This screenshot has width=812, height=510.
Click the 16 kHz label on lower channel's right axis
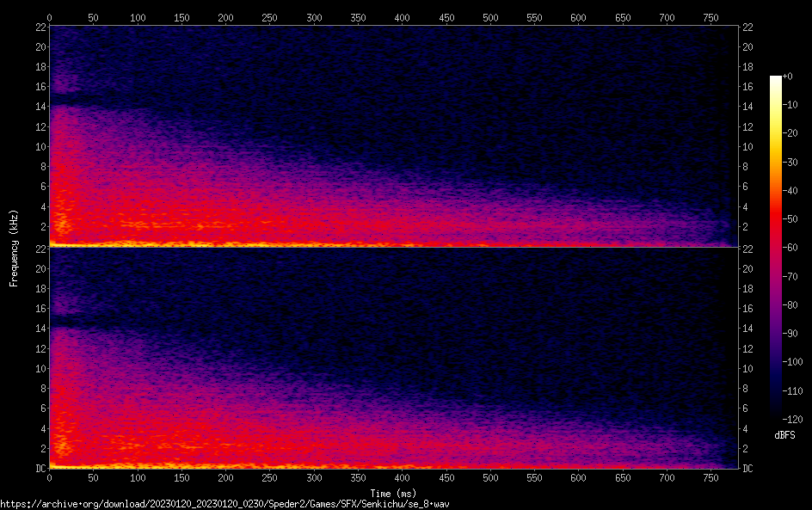pos(747,309)
